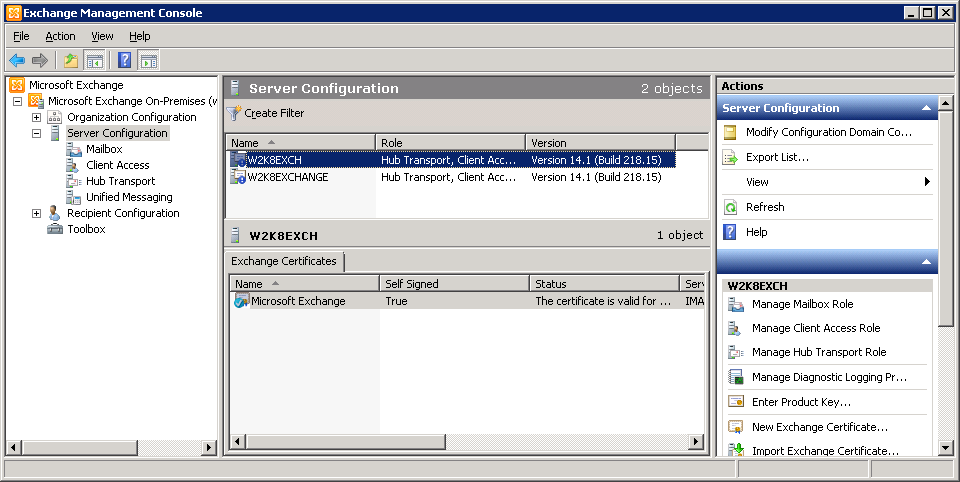Click the Server Configuration tree icon
This screenshot has height=482, width=960.
[x=55, y=133]
